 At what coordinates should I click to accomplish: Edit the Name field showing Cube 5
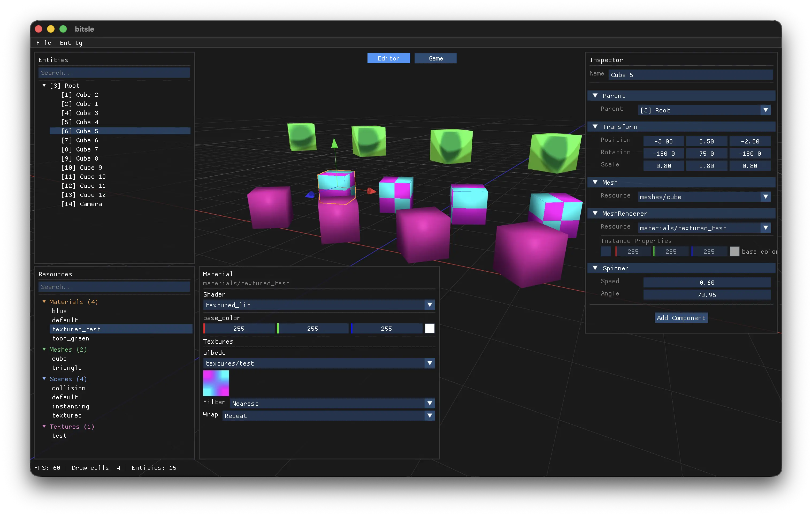pyautogui.click(x=690, y=75)
